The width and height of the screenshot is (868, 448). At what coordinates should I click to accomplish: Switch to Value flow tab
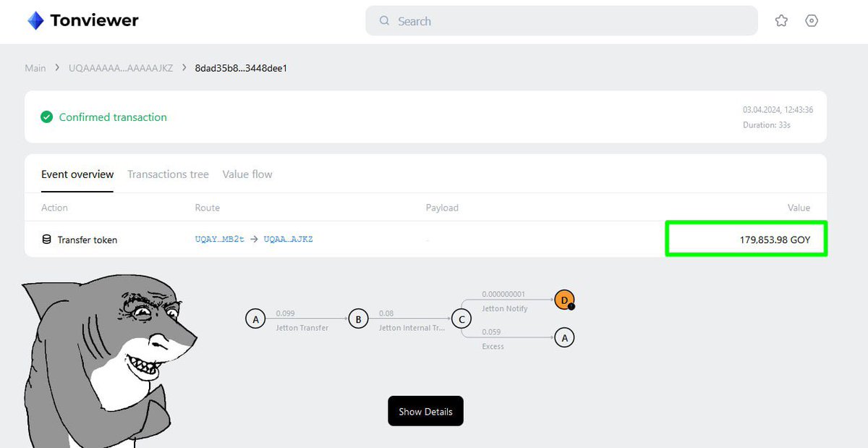tap(247, 174)
